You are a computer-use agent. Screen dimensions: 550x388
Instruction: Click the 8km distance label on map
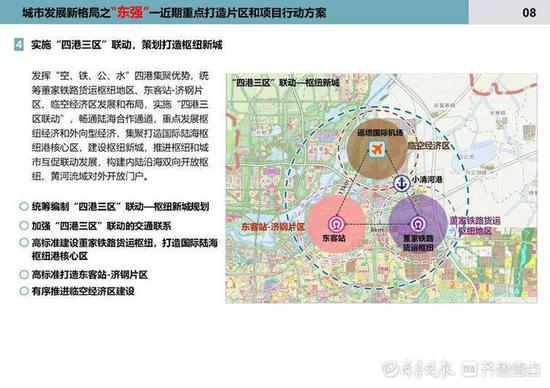[377, 230]
